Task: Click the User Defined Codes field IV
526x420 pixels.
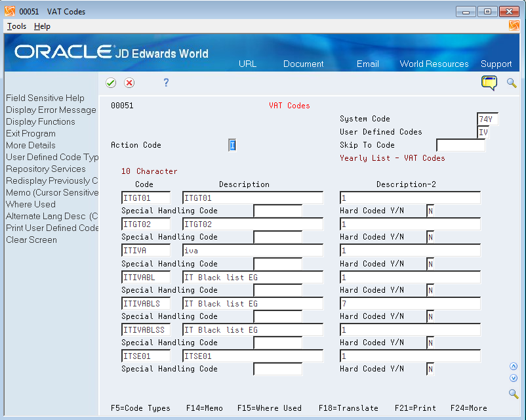Action: click(483, 133)
